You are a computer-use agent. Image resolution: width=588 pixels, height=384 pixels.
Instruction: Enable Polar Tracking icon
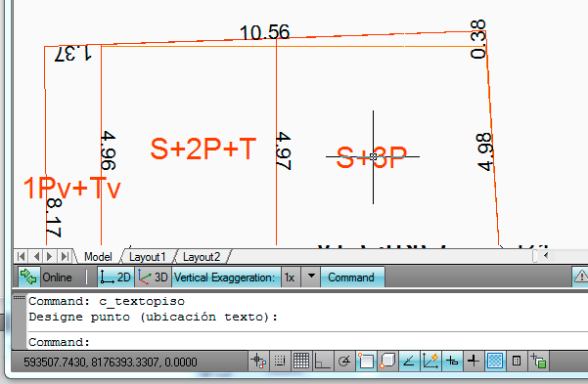(x=343, y=362)
